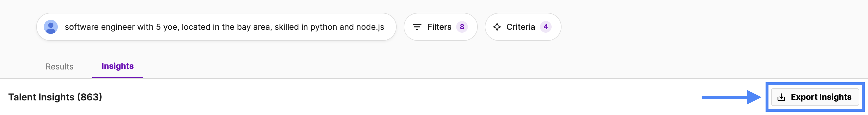Switch to the Results tab

[x=59, y=67]
